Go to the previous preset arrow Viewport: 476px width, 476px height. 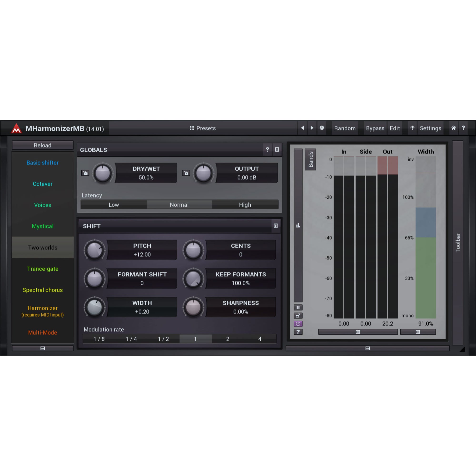click(x=302, y=128)
